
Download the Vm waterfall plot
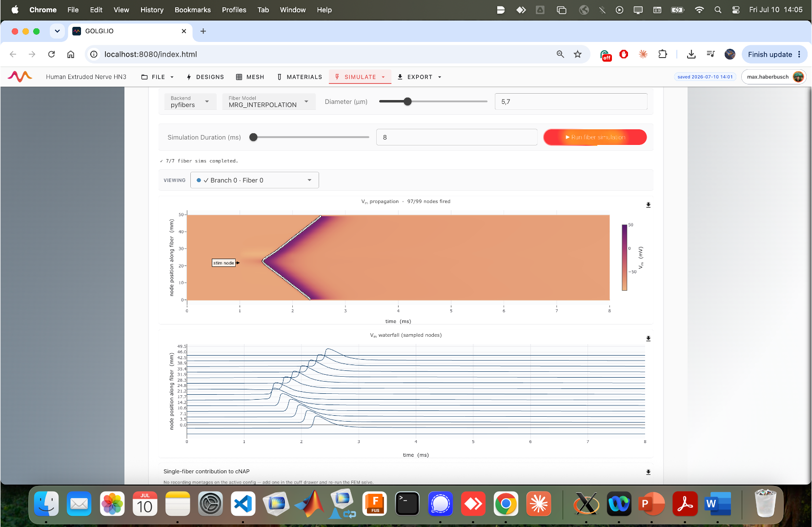pyautogui.click(x=648, y=339)
